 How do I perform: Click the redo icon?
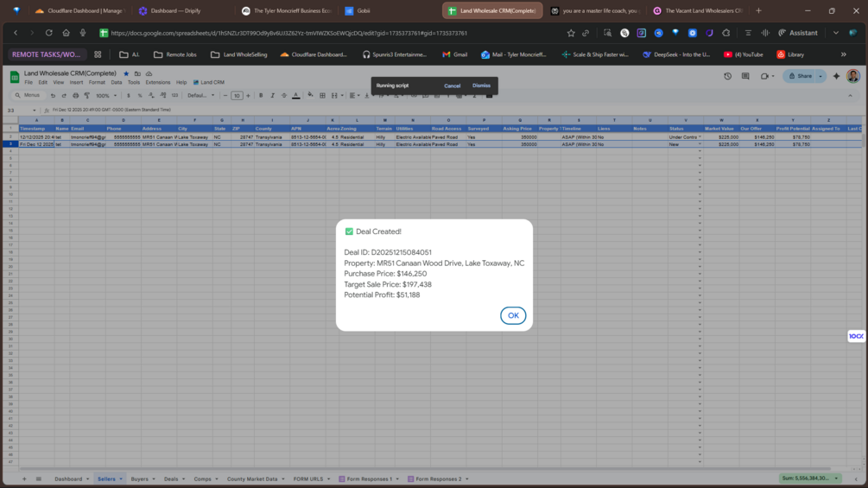pos(64,96)
